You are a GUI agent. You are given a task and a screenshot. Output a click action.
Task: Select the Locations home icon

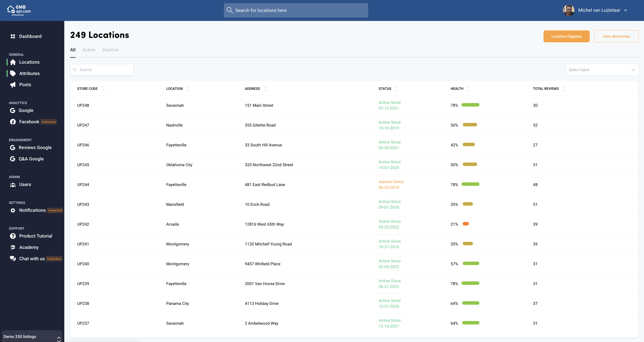[x=13, y=62]
